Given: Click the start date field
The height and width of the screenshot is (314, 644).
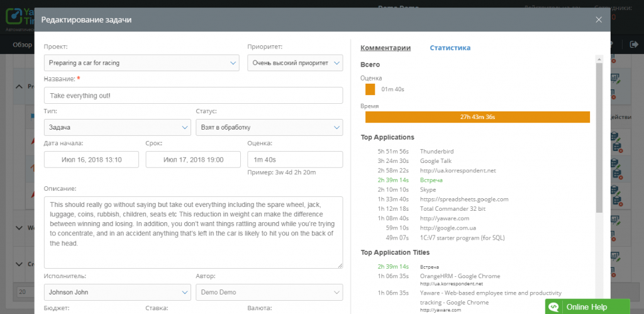Looking at the screenshot, I should 92,160.
